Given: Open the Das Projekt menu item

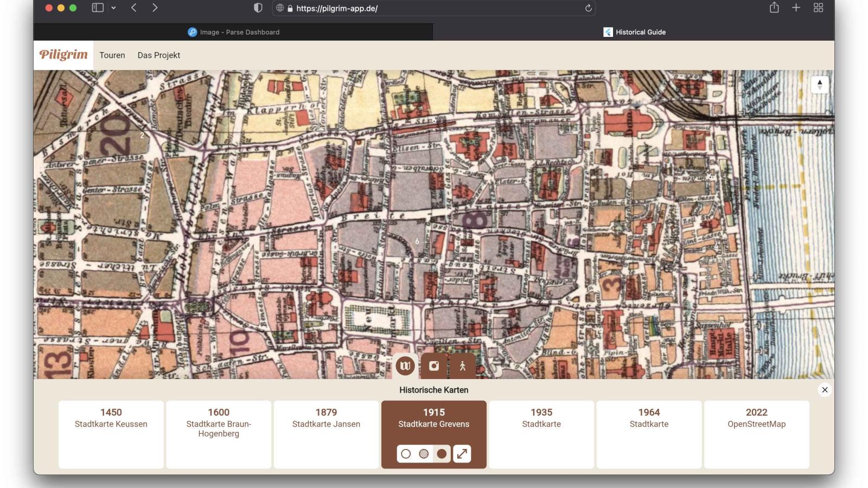Looking at the screenshot, I should point(158,55).
